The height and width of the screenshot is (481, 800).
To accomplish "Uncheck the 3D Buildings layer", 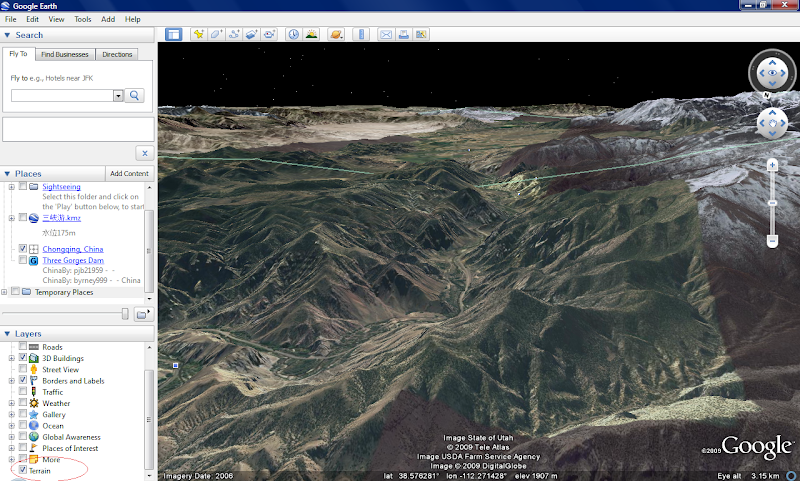I will pyautogui.click(x=22, y=358).
